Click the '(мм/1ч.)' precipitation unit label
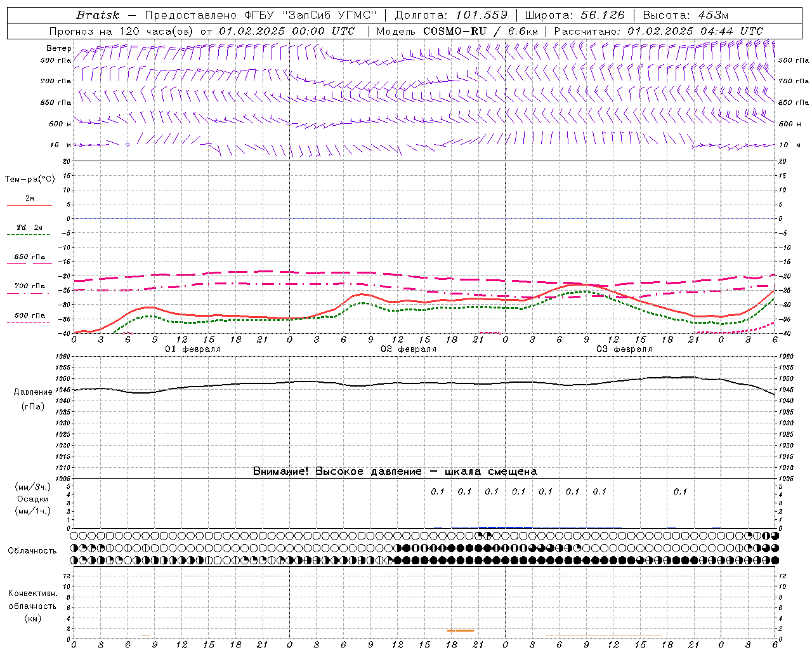The width and height of the screenshot is (812, 650). coord(33,511)
